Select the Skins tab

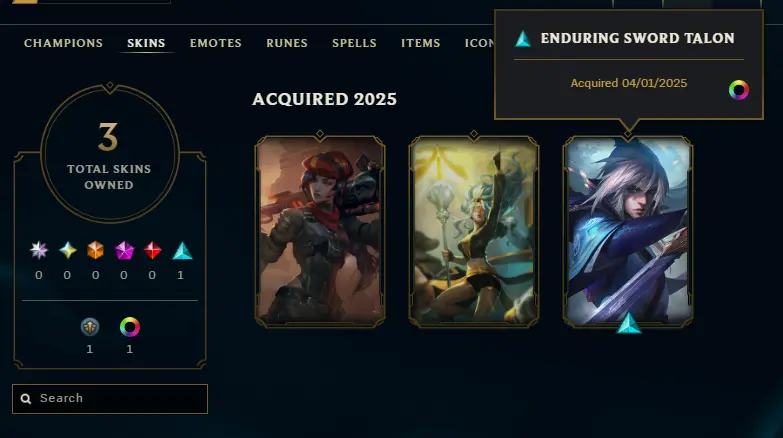(x=146, y=43)
